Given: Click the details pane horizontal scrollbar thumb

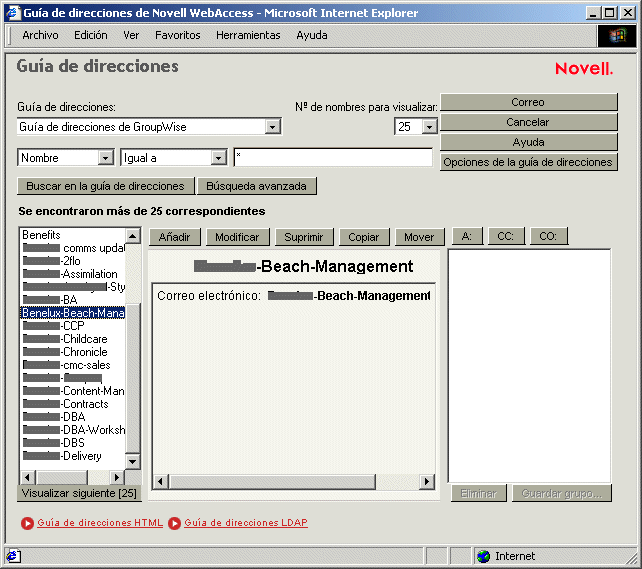Looking at the screenshot, I should 272,481.
